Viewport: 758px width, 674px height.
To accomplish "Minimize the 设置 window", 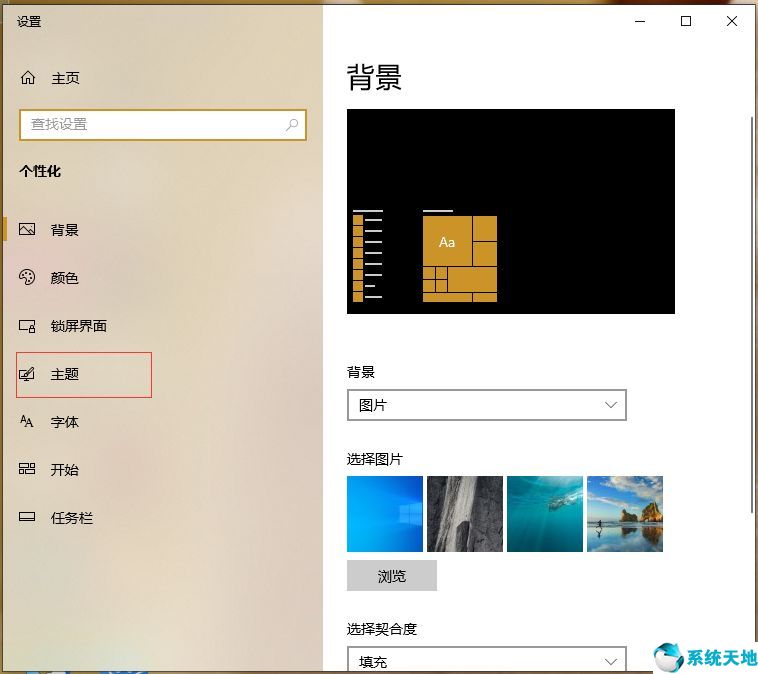I will pos(640,21).
